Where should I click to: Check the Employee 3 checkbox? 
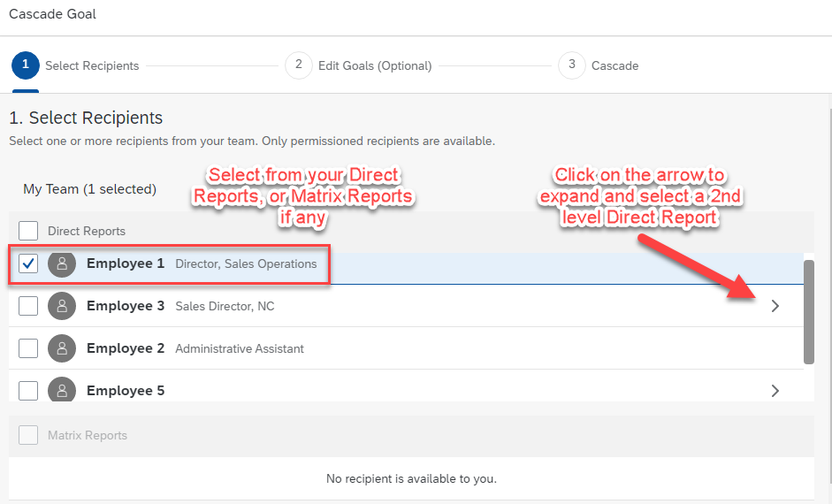(x=28, y=306)
